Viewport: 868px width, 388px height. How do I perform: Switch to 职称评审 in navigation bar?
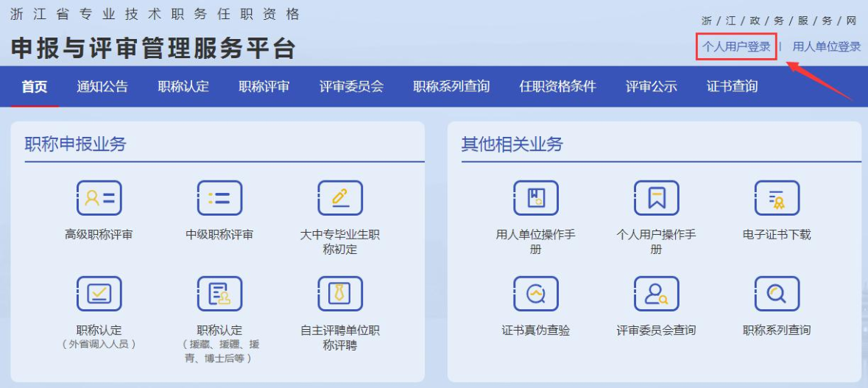[264, 87]
